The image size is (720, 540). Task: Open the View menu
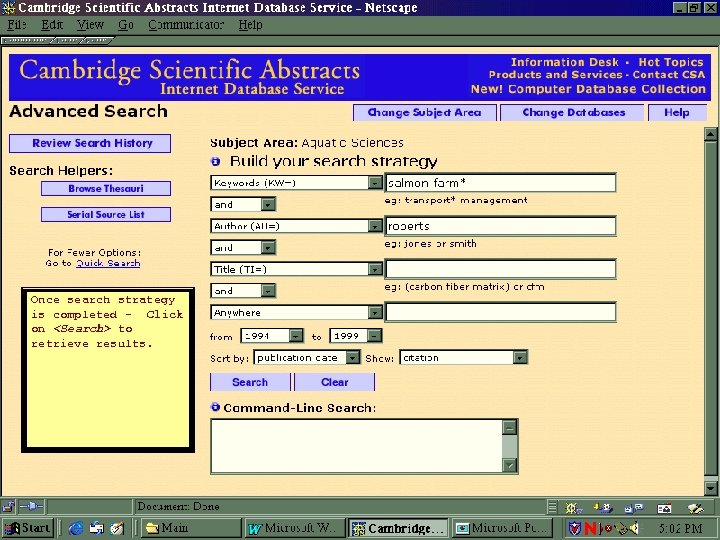90,25
